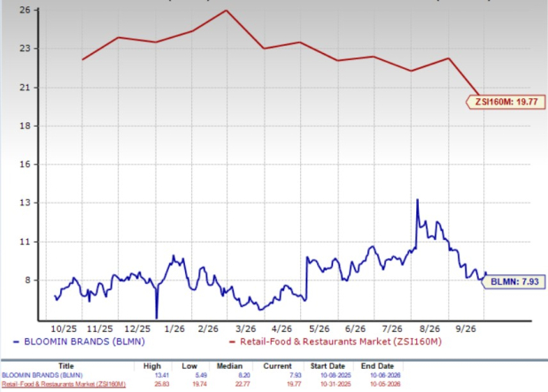Screen dimensions: 548x392
Task: Click BLMN high value 13.41
Action: [x=162, y=375]
